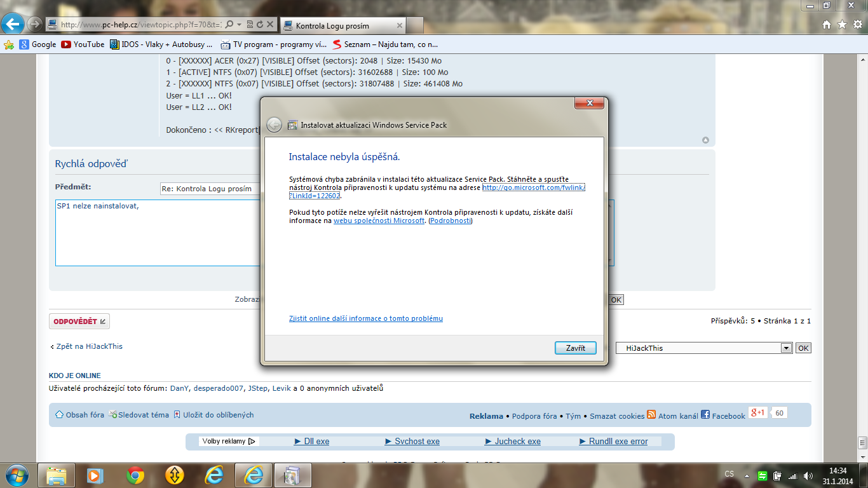Open user desperado007's profile link
Image resolution: width=868 pixels, height=488 pixels.
pyautogui.click(x=219, y=388)
